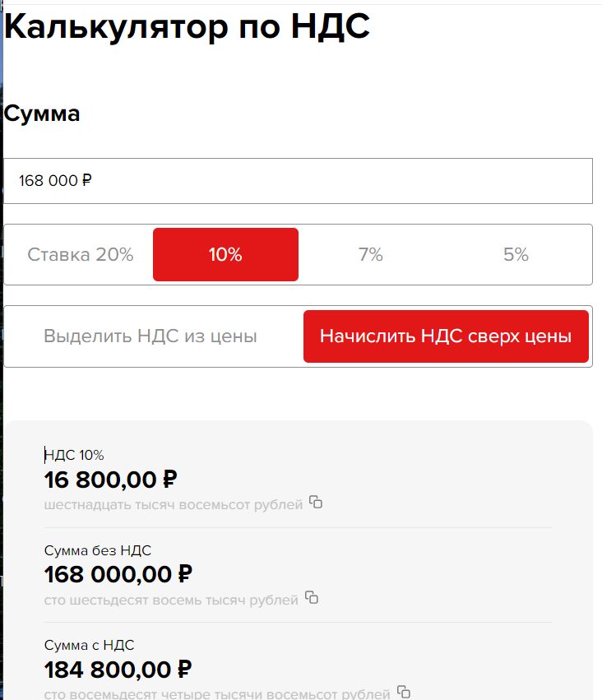602x700 pixels.
Task: Click the 184 800,00 ₽ total value
Action: [x=118, y=669]
